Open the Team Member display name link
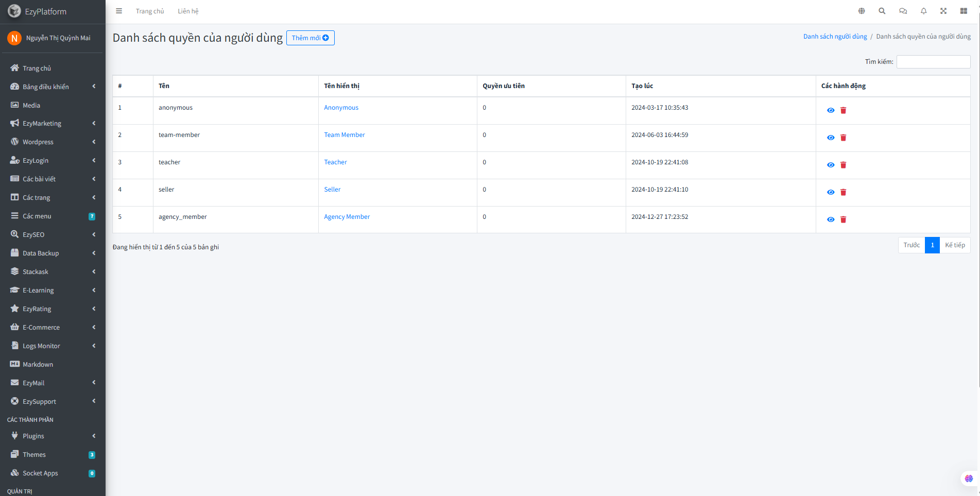This screenshot has height=496, width=980. pos(345,135)
